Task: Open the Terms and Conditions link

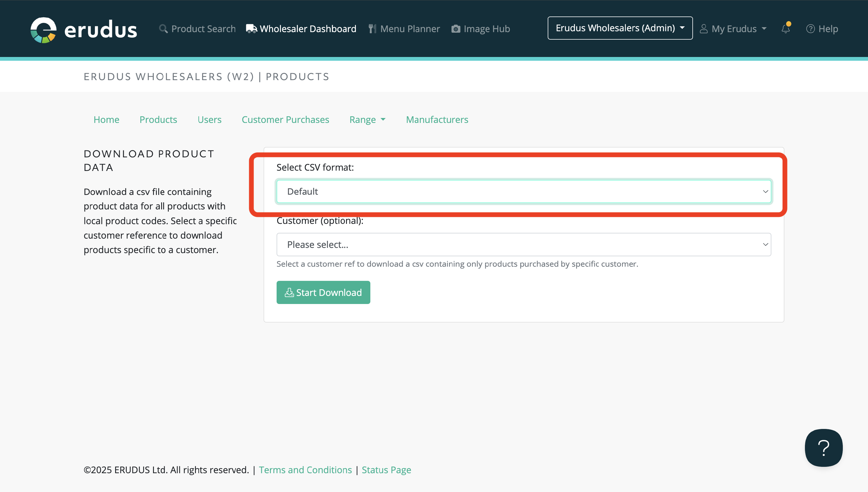Action: click(x=305, y=470)
